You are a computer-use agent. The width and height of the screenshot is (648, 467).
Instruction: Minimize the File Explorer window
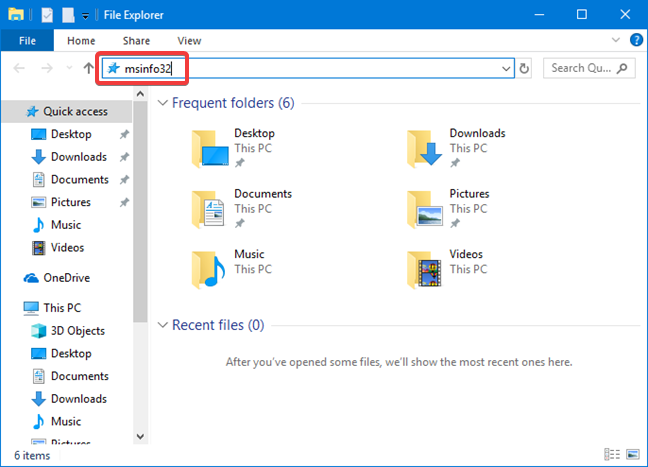click(x=539, y=14)
